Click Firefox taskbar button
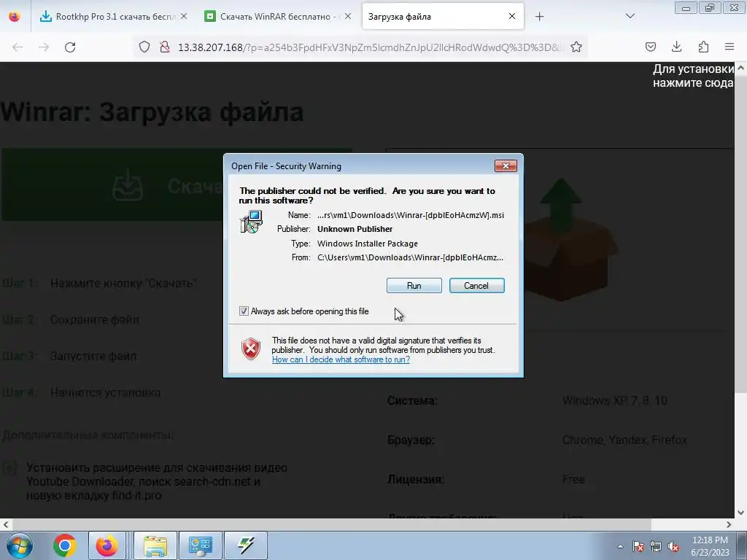 pyautogui.click(x=107, y=545)
